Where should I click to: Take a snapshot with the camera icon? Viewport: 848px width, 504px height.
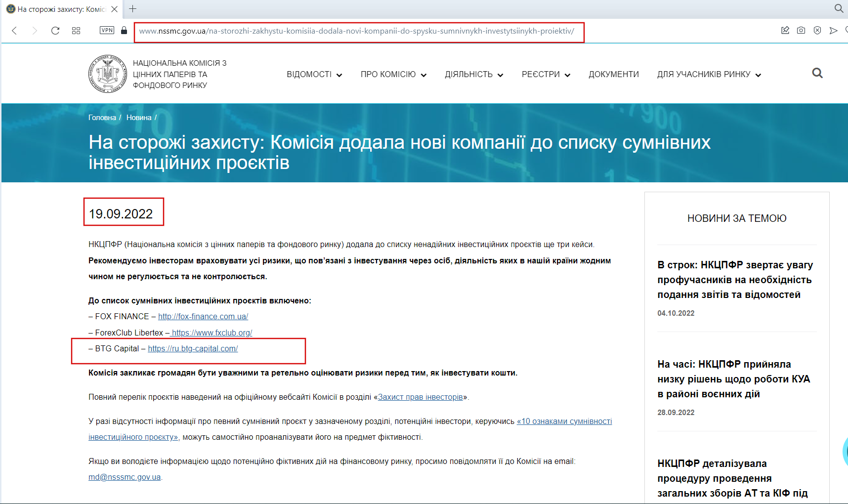tap(801, 31)
